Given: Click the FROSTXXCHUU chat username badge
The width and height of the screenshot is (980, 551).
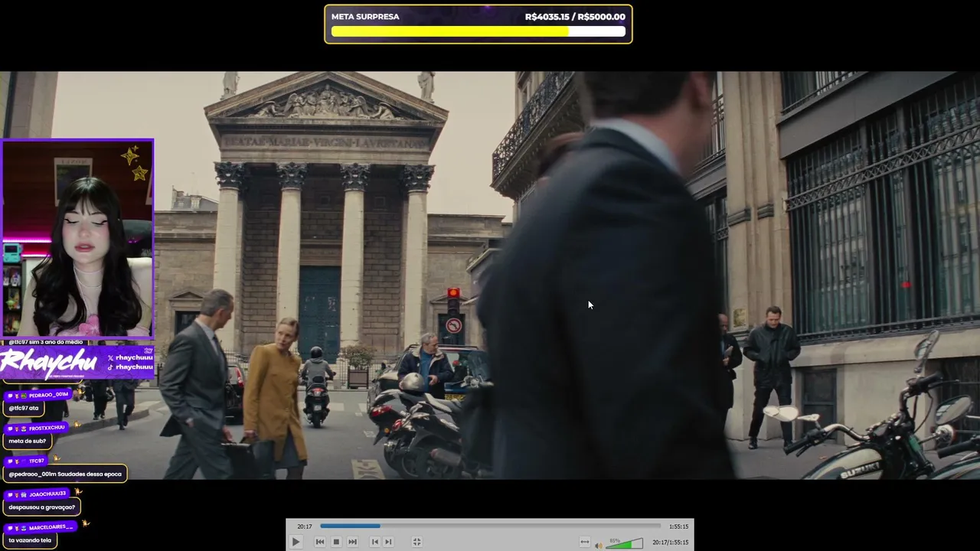Looking at the screenshot, I should [x=38, y=428].
